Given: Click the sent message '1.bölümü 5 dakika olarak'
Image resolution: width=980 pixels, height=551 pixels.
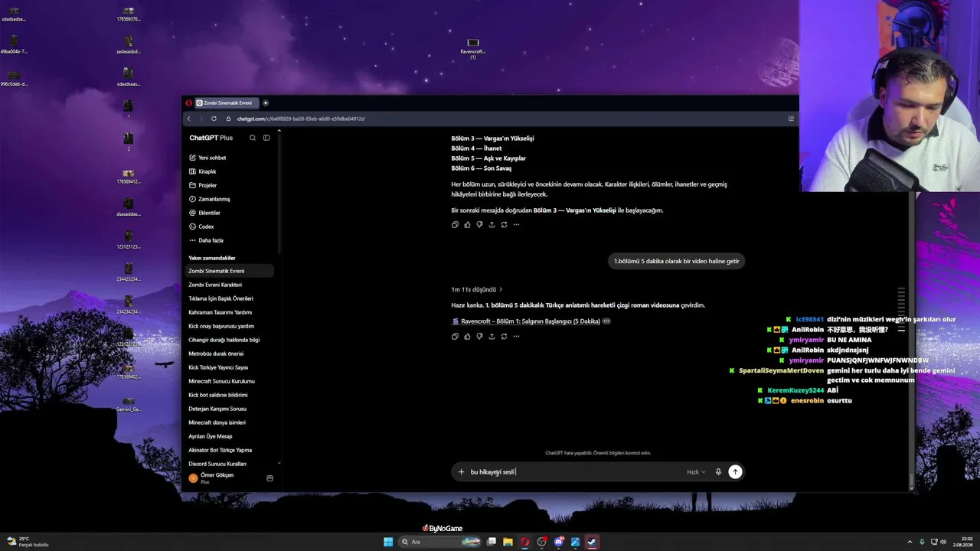Looking at the screenshot, I should 677,261.
